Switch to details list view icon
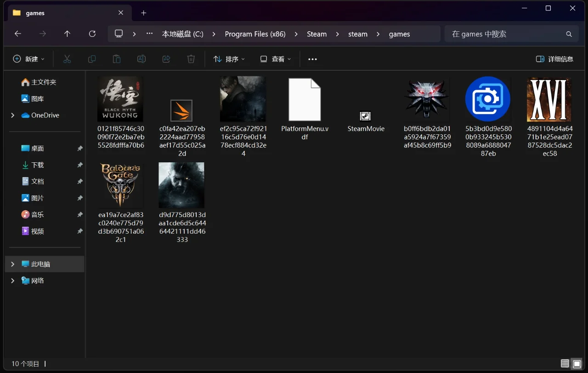The height and width of the screenshot is (373, 588). (x=565, y=364)
